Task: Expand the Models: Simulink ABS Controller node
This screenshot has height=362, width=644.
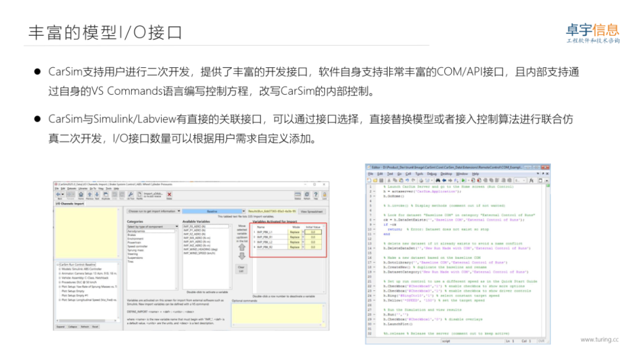Action: click(60, 269)
